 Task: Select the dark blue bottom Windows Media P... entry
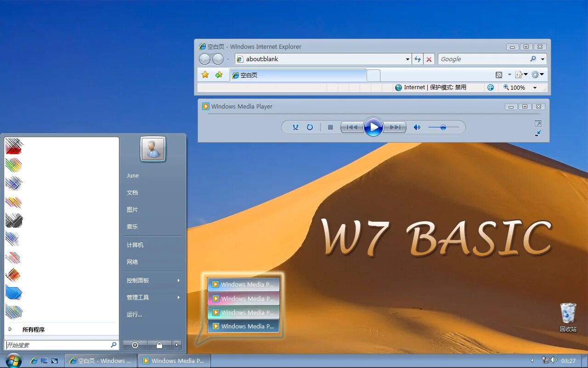(243, 326)
